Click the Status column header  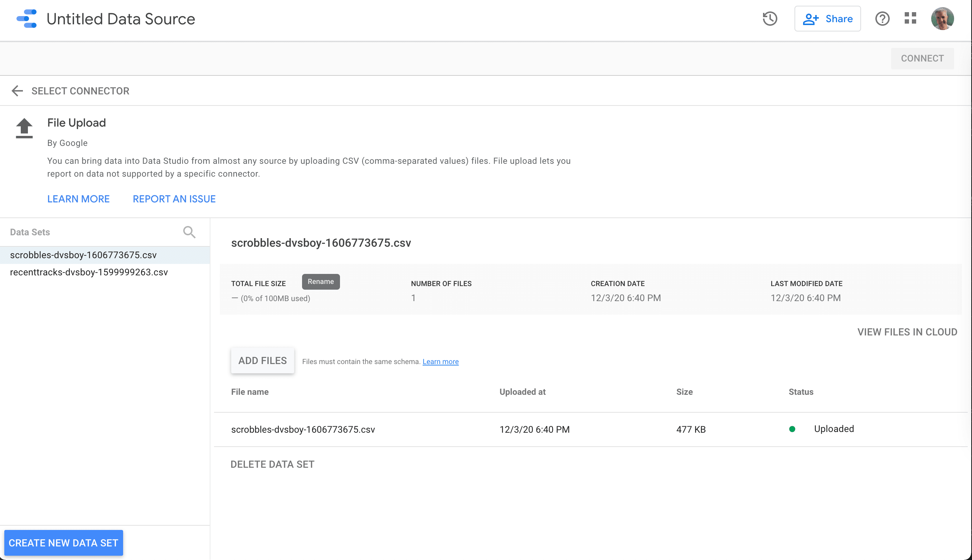801,392
